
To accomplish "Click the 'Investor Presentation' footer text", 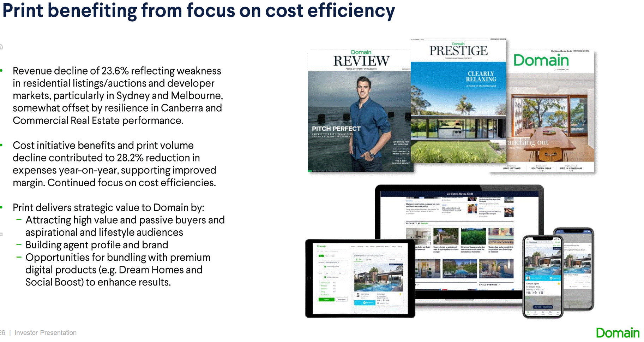I will 46,333.
